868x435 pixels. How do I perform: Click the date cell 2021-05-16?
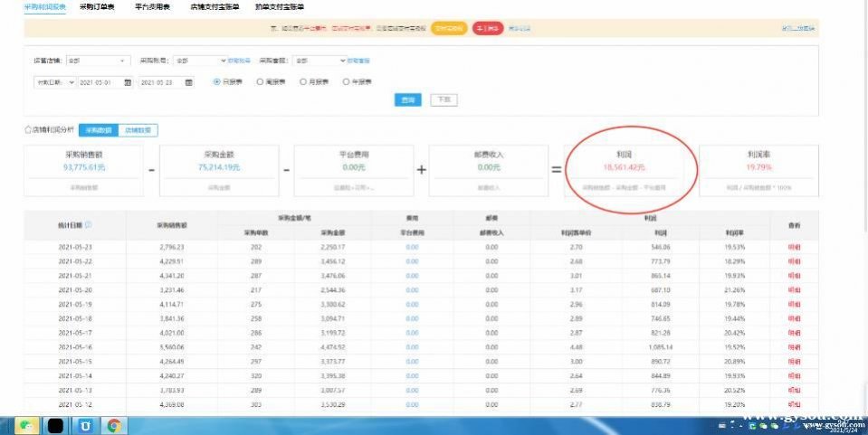coord(75,347)
